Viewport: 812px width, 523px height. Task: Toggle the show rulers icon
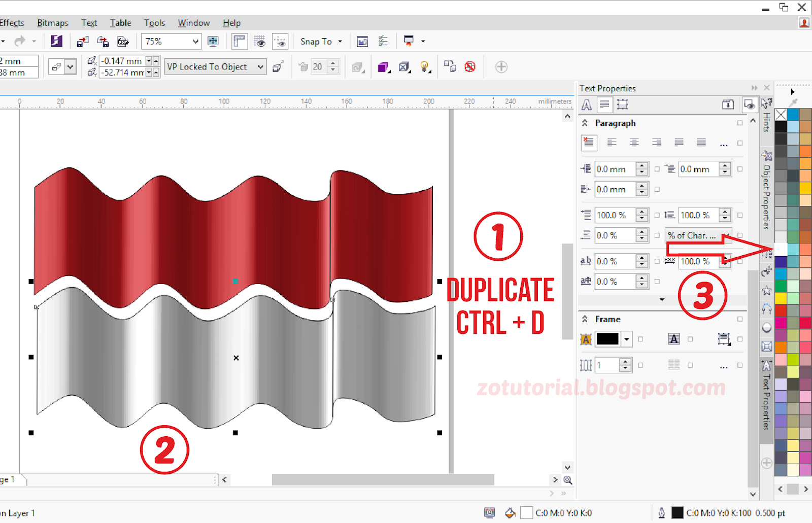[x=240, y=42]
